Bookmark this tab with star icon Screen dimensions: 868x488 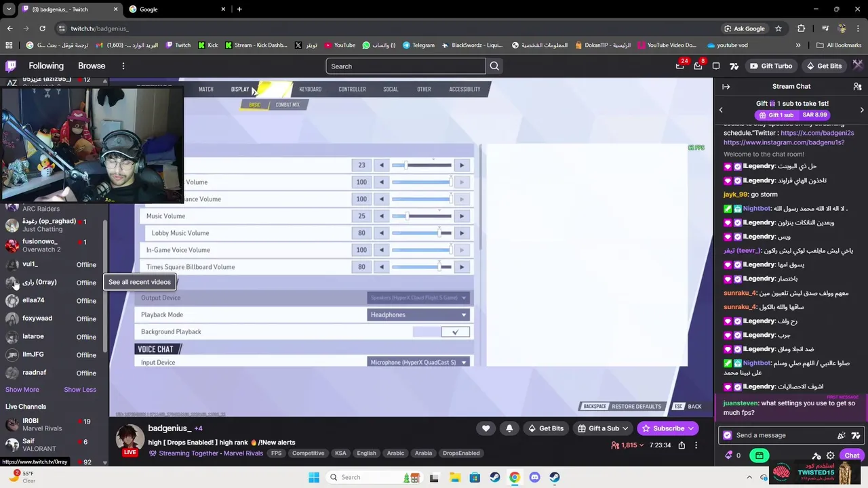pos(778,28)
